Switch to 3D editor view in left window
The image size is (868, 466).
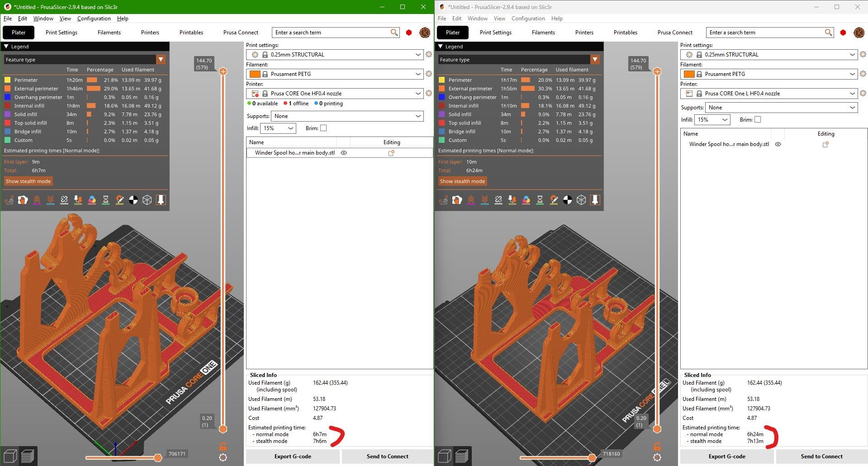tap(10, 456)
